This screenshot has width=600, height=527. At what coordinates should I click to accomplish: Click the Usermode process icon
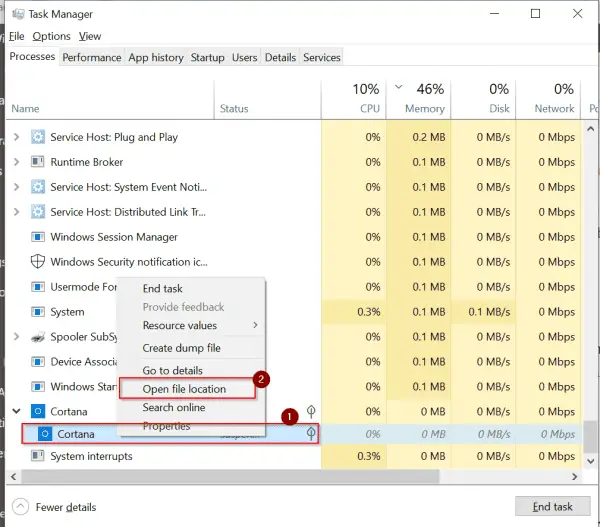(x=38, y=287)
